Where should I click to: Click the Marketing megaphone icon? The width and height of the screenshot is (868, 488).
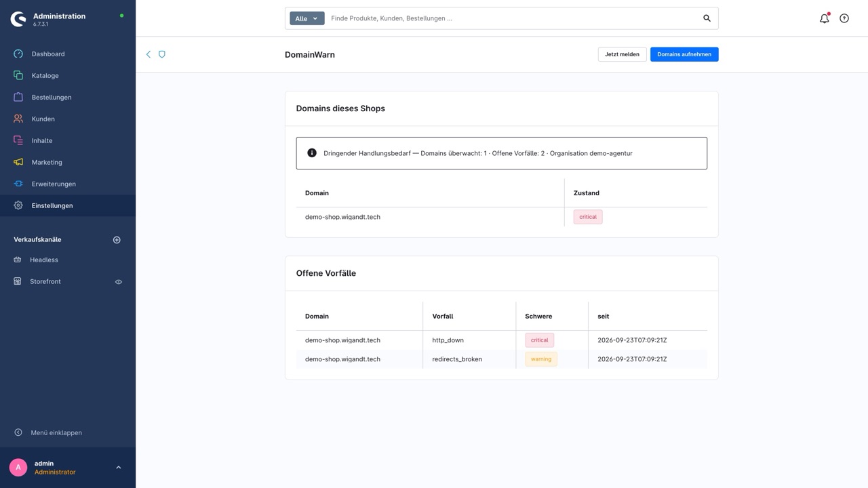tap(18, 162)
